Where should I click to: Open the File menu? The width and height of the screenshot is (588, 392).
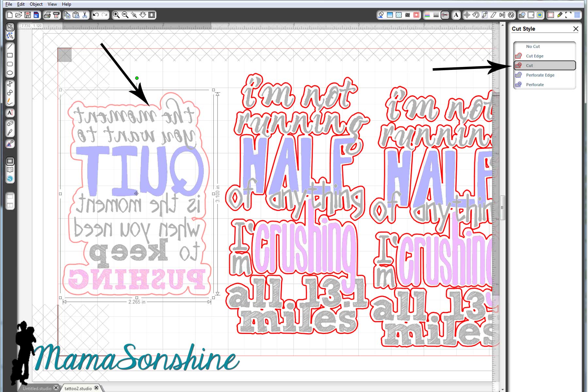(9, 4)
